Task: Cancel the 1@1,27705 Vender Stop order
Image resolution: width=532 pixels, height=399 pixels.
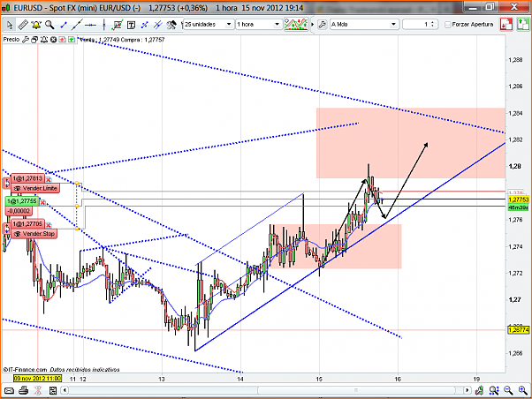Action: [x=49, y=225]
